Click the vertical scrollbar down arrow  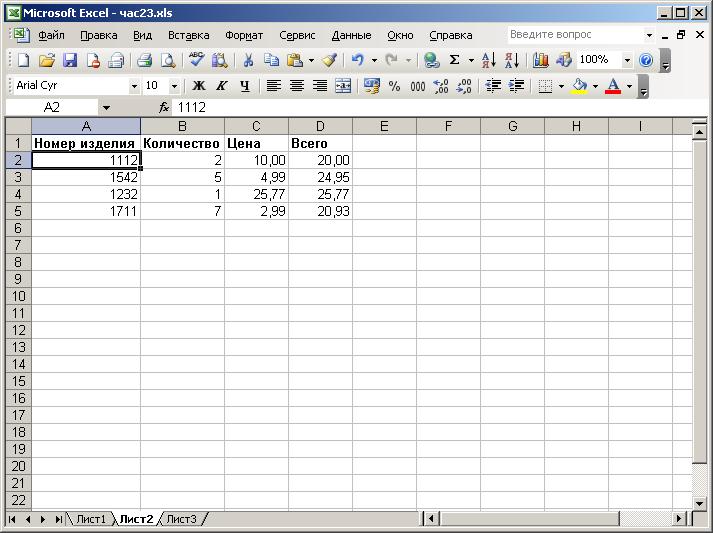[x=699, y=503]
